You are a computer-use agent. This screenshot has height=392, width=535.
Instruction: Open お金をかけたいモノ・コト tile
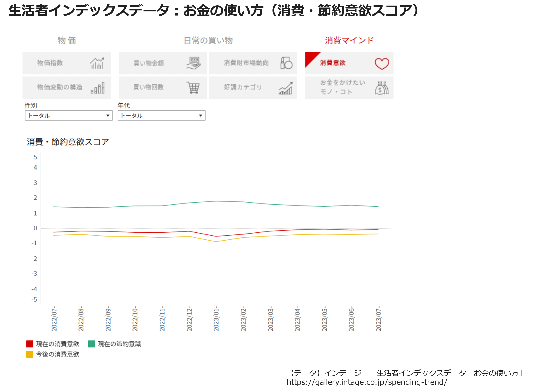[349, 88]
